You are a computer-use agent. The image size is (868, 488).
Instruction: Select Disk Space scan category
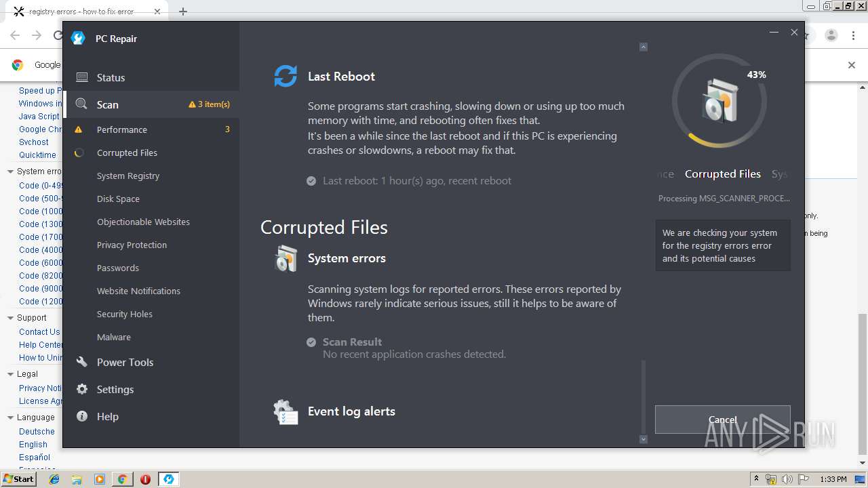click(x=151, y=199)
